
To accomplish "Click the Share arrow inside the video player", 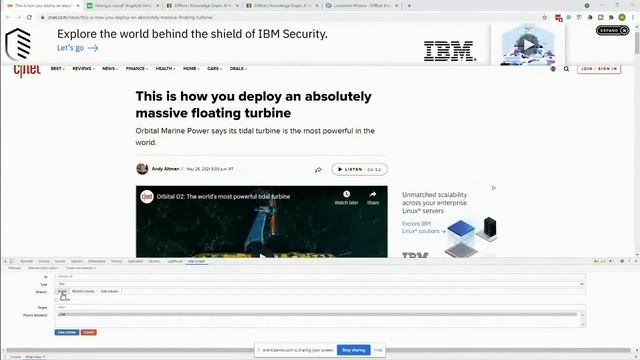I will click(373, 194).
